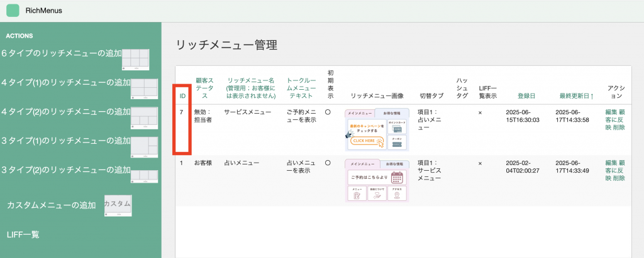The image size is (644, 258).
Task: Sort by 登録日 column header
Action: [x=526, y=96]
